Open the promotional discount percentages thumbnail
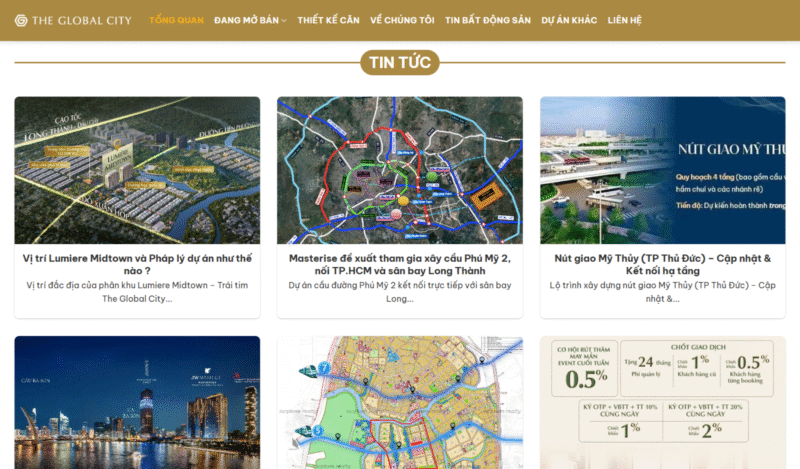Viewport: 800px width, 469px height. (662, 402)
